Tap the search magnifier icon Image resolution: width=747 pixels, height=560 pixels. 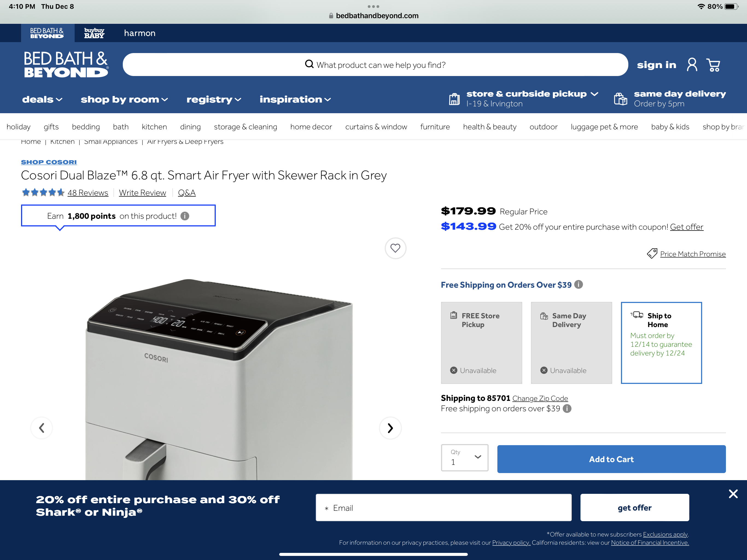pyautogui.click(x=309, y=64)
